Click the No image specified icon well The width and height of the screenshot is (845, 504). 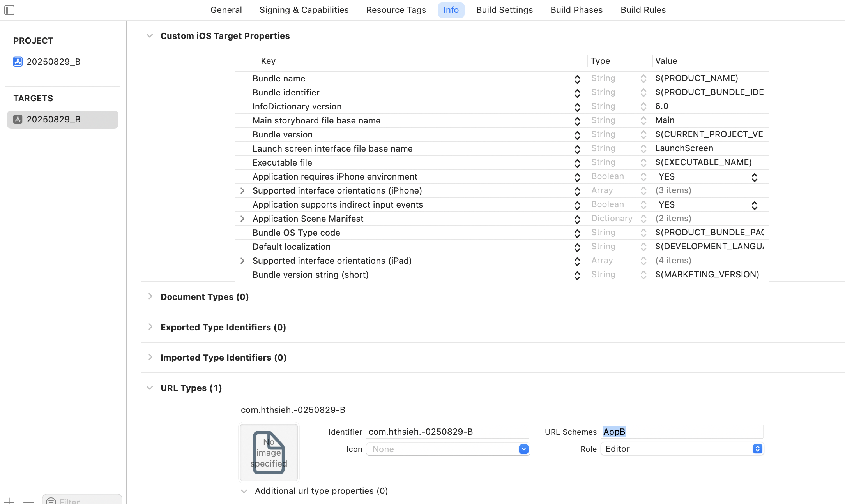pyautogui.click(x=269, y=453)
